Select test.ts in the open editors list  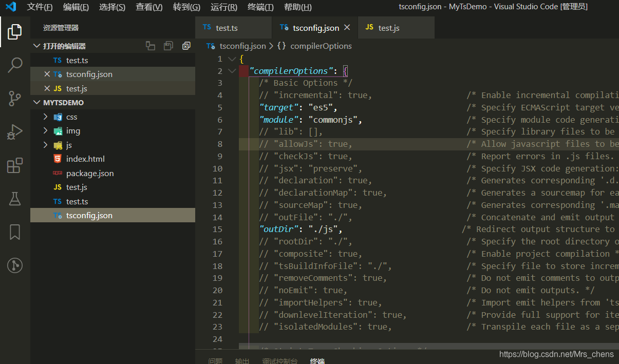[112, 61]
